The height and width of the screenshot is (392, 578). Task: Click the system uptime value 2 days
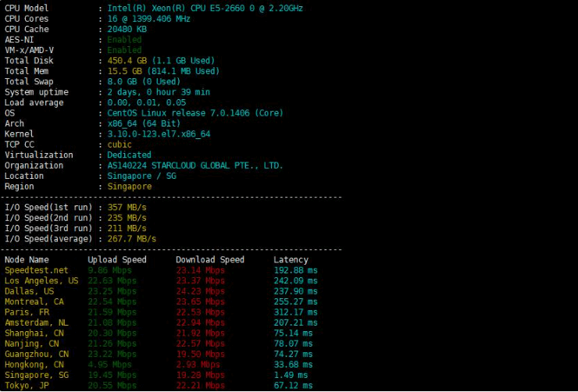[159, 92]
